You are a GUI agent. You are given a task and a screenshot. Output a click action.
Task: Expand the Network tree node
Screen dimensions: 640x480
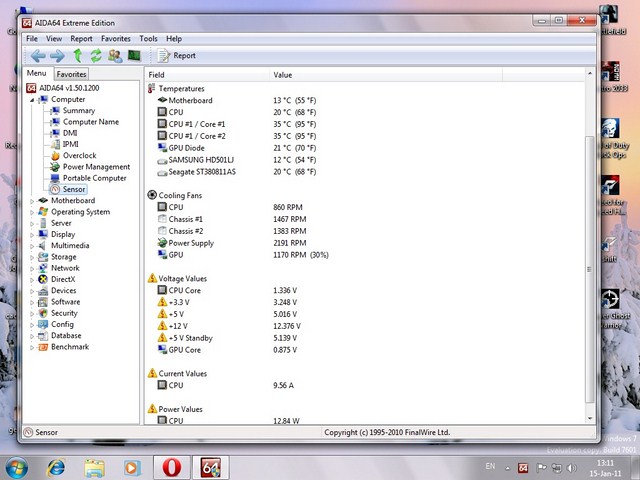32,269
